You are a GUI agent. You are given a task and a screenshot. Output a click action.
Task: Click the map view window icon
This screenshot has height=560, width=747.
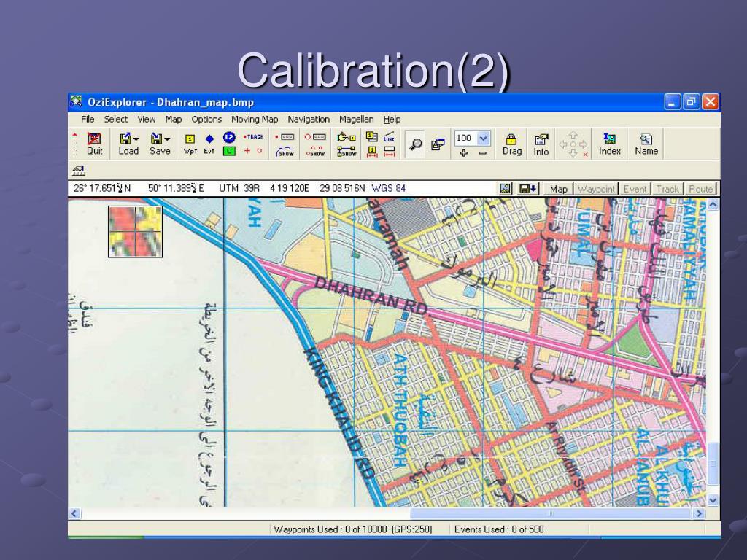[438, 144]
